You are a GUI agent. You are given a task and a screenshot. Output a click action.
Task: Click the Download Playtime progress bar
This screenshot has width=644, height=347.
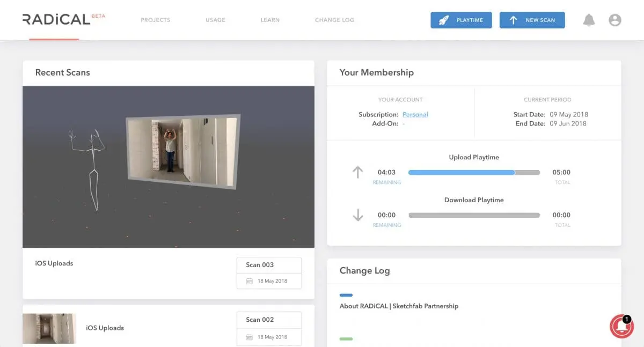point(474,215)
